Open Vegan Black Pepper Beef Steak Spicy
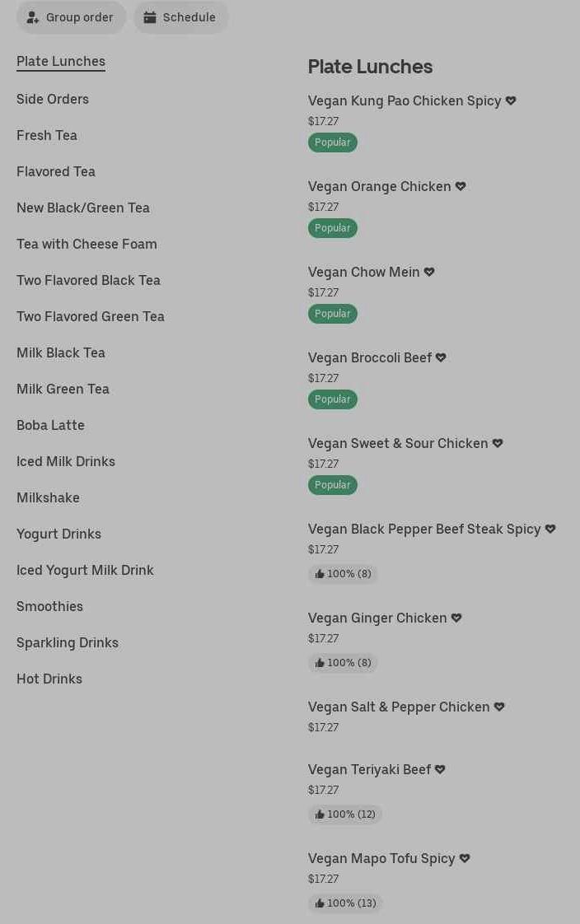The width and height of the screenshot is (580, 924). tap(424, 529)
